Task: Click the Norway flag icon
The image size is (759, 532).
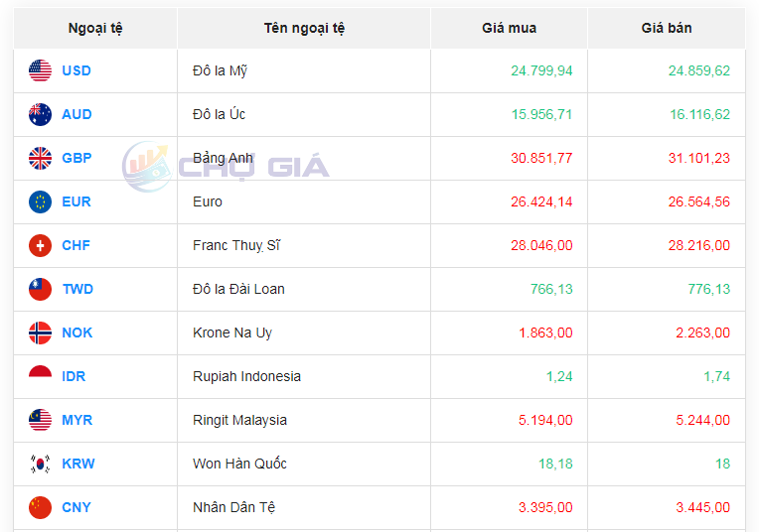Action: point(40,332)
